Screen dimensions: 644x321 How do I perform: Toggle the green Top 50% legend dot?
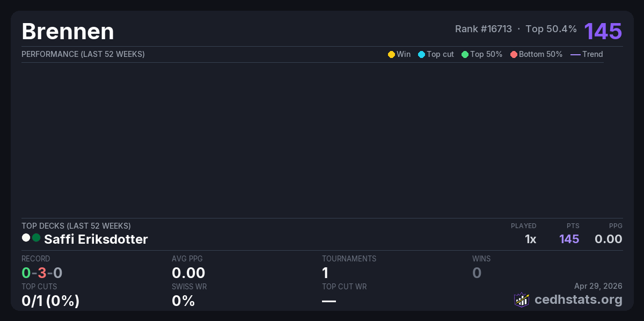[465, 54]
